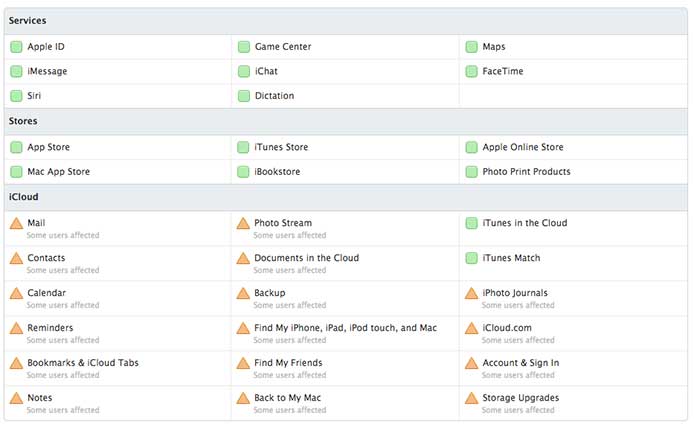Click the orange warning triangle beside Back to My Mac
Image resolution: width=694 pixels, height=427 pixels.
tap(243, 398)
